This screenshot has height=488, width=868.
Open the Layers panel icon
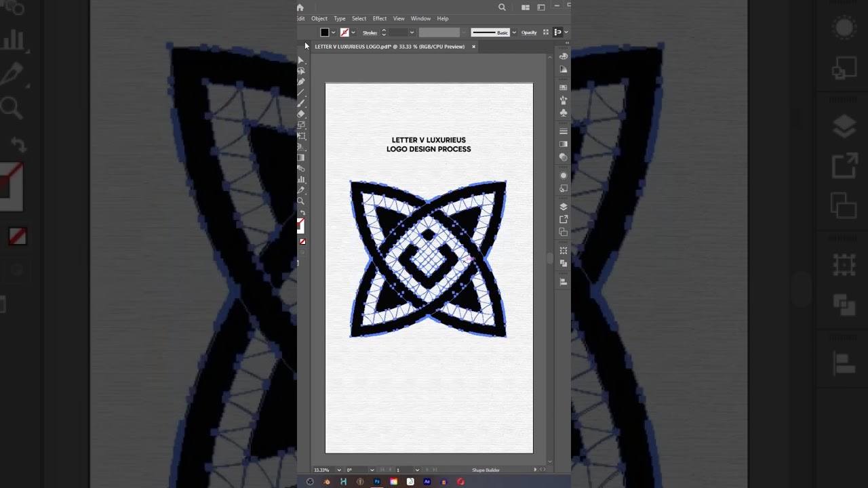(564, 206)
